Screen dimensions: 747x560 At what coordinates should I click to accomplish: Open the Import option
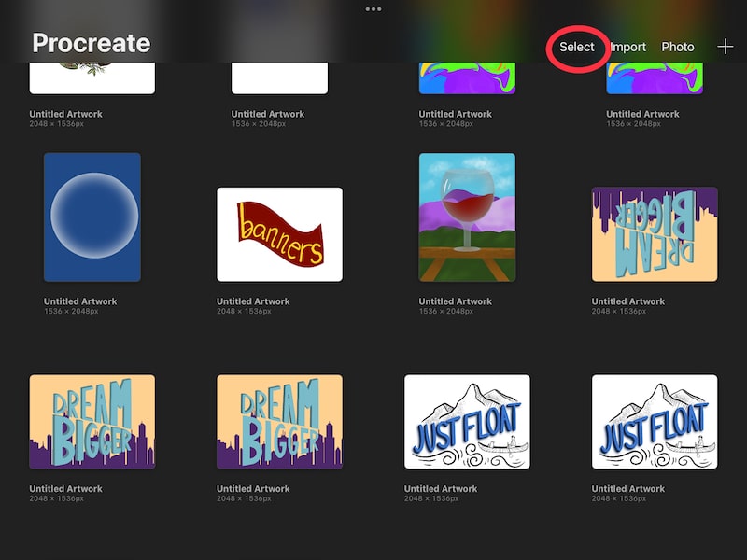click(x=627, y=47)
